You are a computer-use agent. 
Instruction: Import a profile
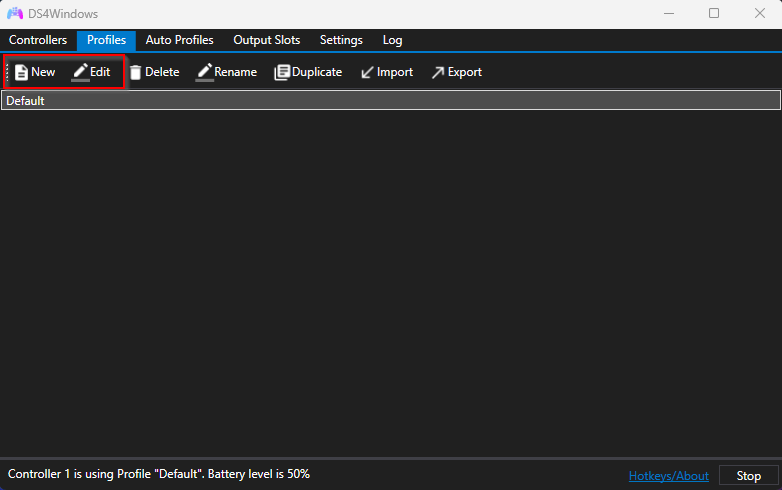point(387,72)
